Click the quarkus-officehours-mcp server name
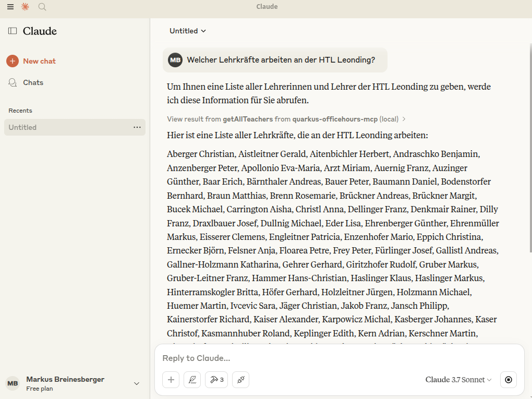Image resolution: width=532 pixels, height=399 pixels. pos(335,119)
